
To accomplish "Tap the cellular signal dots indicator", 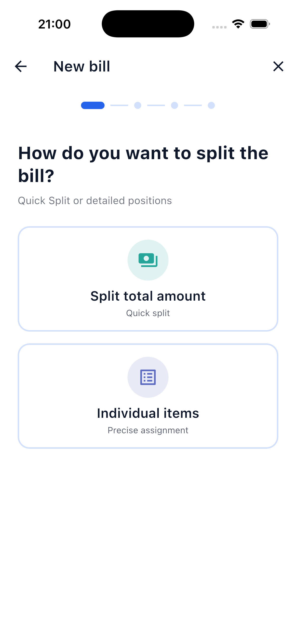I will 219,27.
